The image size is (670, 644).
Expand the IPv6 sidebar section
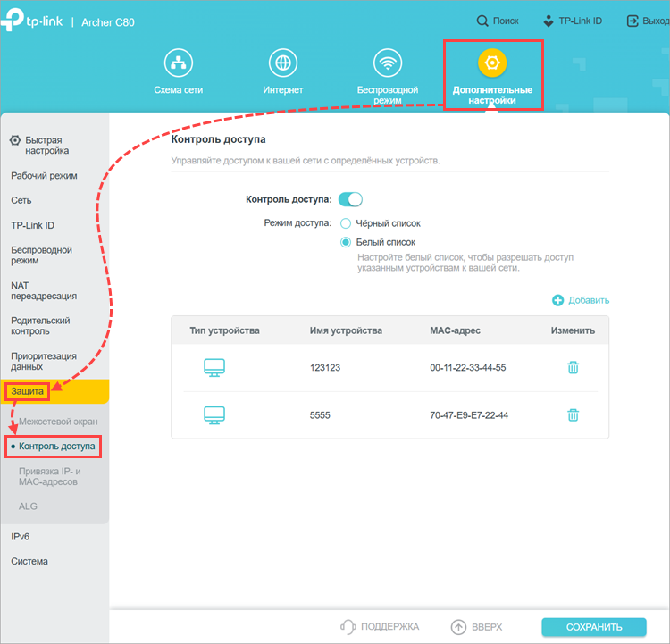21,537
